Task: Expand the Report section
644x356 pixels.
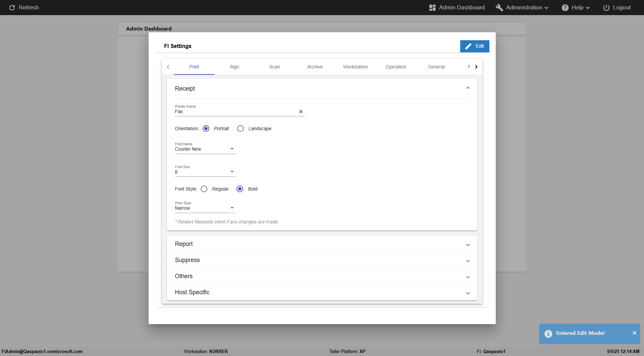Action: coord(322,244)
